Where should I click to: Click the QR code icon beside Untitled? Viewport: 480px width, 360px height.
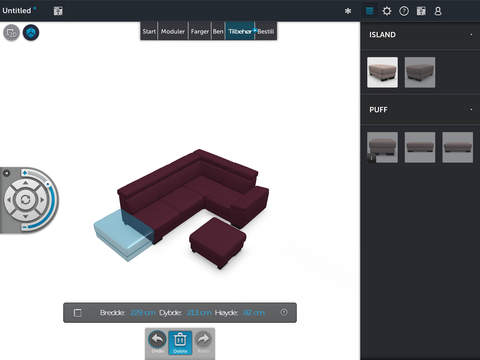(x=58, y=11)
